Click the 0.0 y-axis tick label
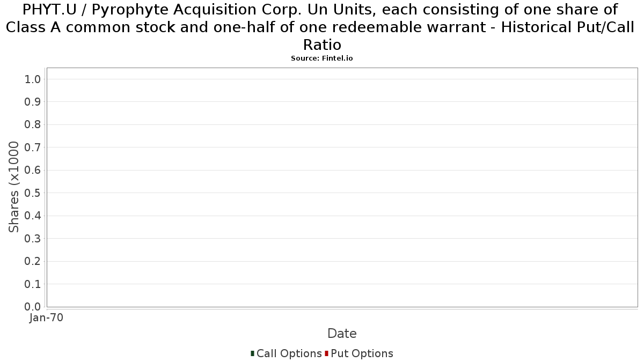The width and height of the screenshot is (644, 362). (x=33, y=307)
